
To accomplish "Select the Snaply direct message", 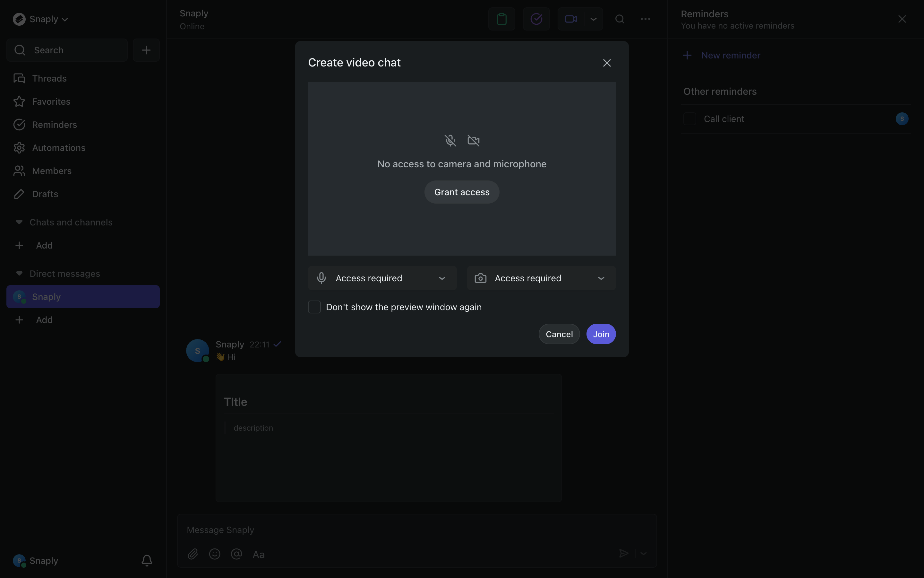I will click(x=83, y=297).
